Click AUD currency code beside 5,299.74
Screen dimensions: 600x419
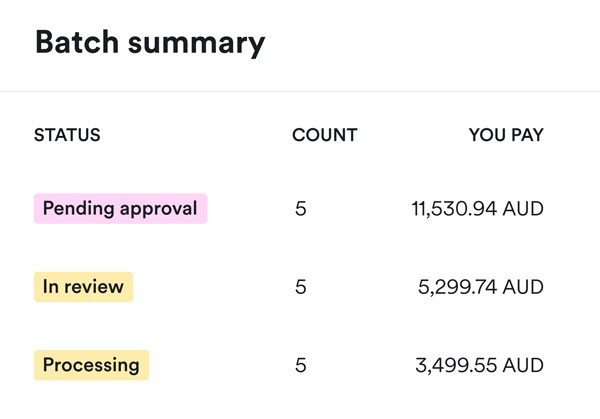click(525, 288)
